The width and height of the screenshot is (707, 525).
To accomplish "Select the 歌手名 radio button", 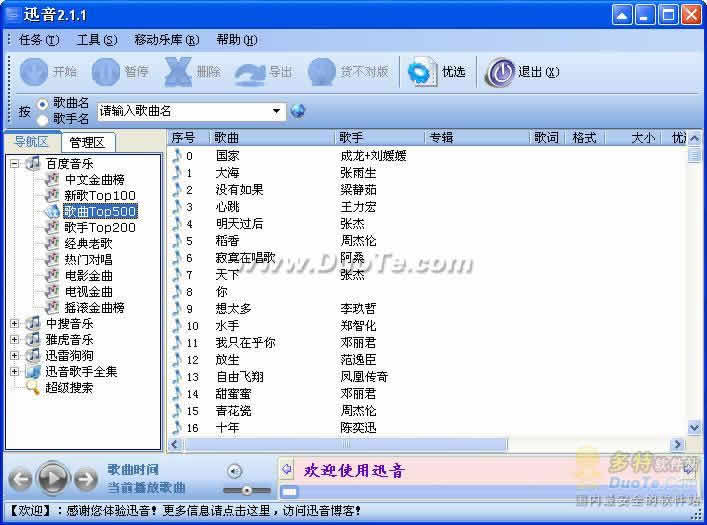I will click(x=42, y=120).
